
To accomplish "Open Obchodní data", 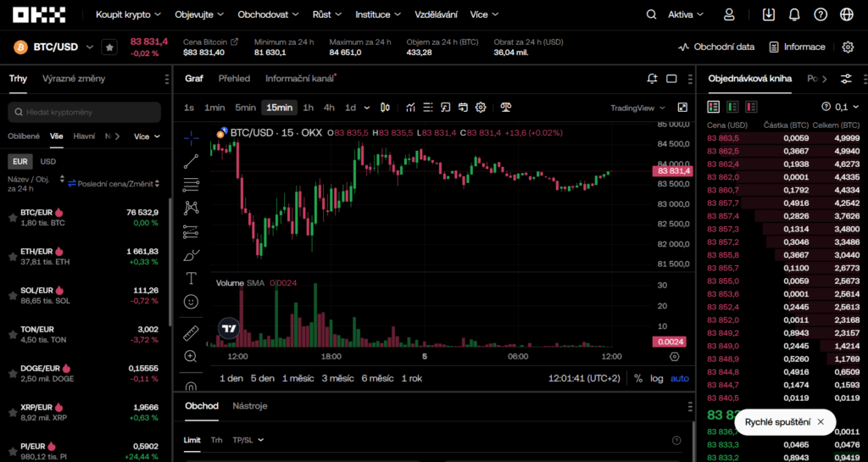I will click(x=715, y=47).
